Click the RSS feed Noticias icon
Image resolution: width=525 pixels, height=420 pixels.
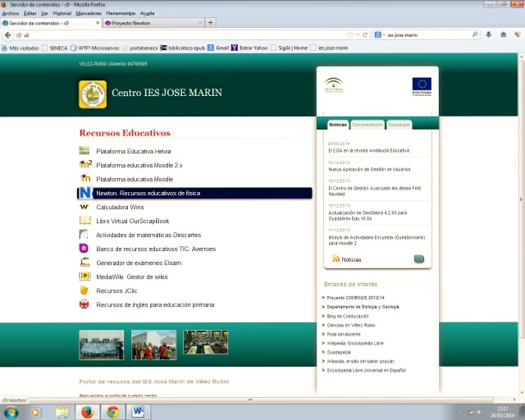[x=336, y=258]
